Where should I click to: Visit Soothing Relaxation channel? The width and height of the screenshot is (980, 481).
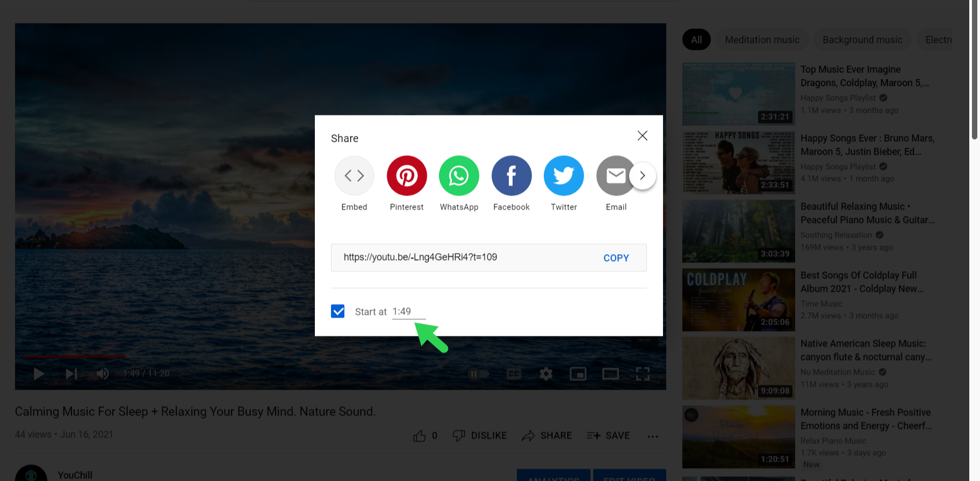(836, 235)
